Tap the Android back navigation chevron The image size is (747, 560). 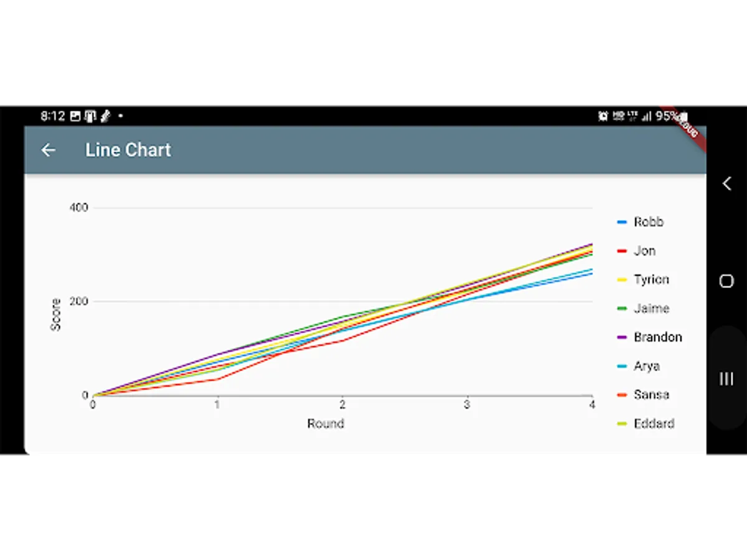pos(726,183)
